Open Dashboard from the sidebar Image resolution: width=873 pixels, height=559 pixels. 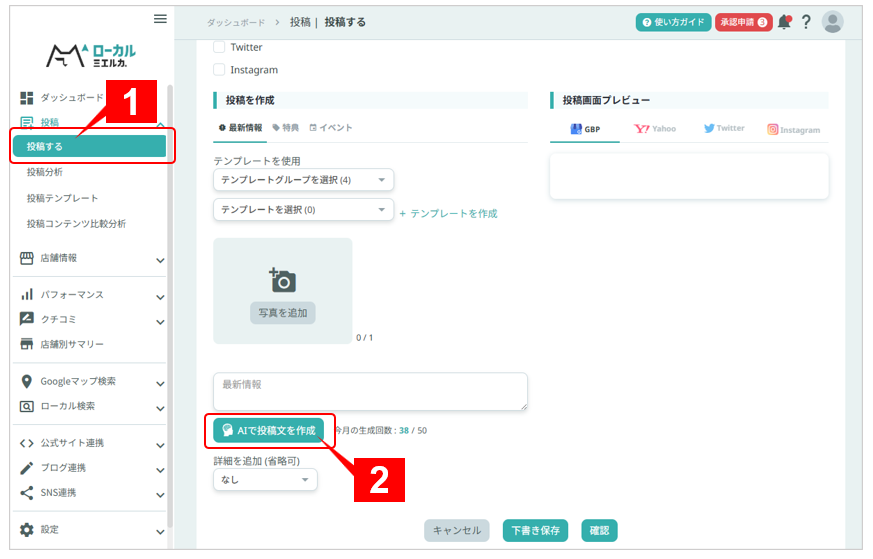70,98
